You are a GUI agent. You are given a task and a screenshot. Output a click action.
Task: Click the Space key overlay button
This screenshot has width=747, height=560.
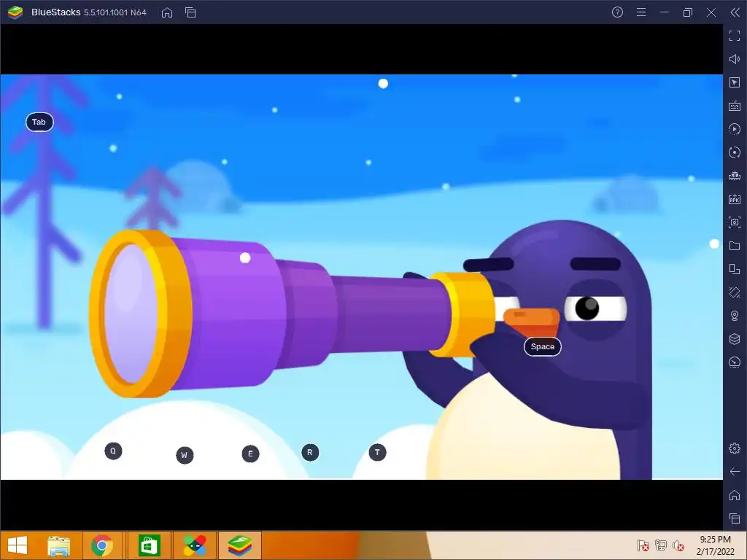click(543, 346)
